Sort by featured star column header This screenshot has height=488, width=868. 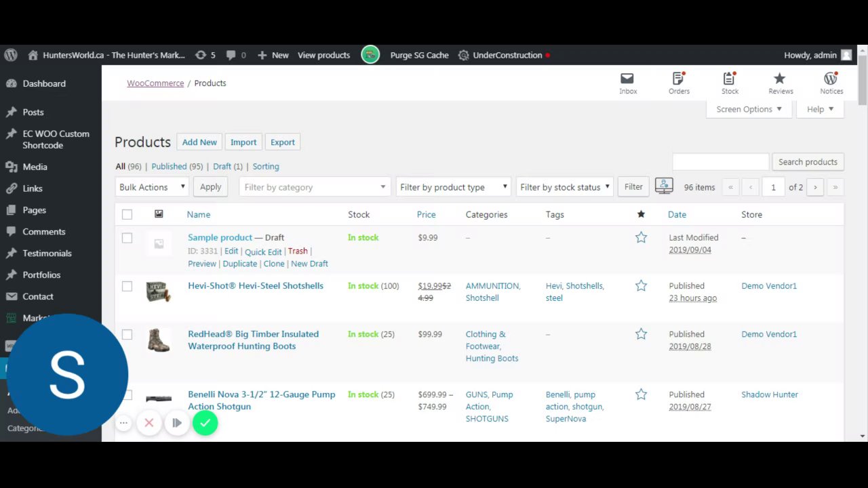coord(641,214)
